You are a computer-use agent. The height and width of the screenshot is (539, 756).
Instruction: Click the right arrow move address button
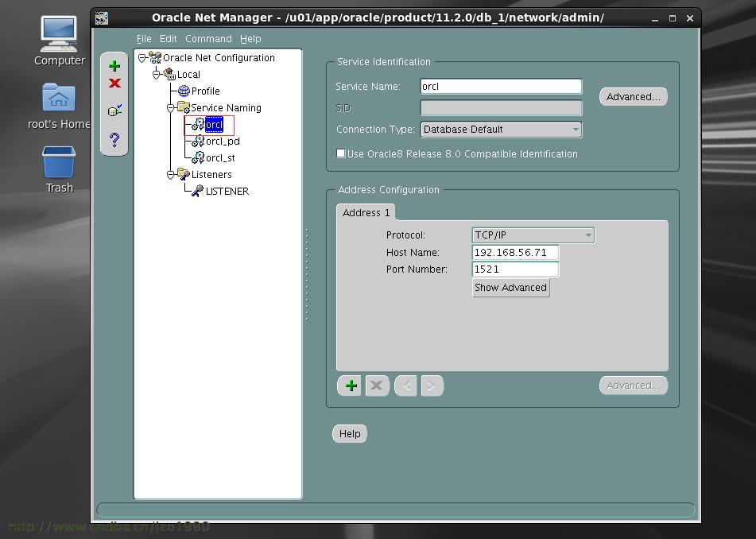click(432, 386)
